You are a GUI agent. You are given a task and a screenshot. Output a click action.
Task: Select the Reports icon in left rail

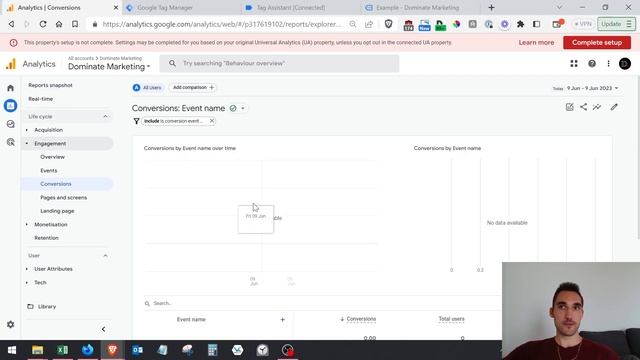pos(11,106)
